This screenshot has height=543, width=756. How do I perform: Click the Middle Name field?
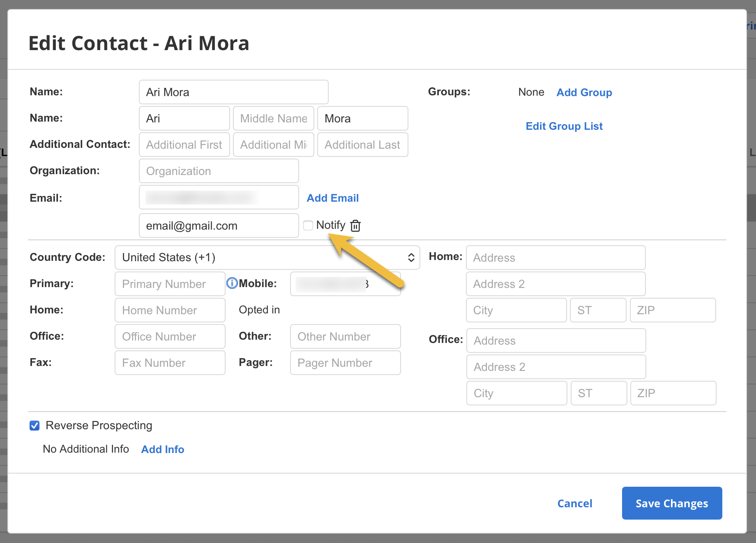click(274, 118)
